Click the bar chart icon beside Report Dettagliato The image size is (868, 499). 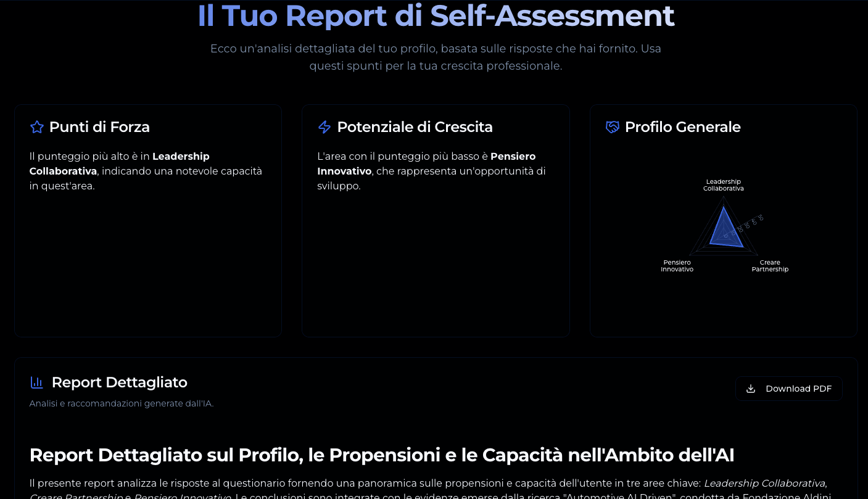36,382
